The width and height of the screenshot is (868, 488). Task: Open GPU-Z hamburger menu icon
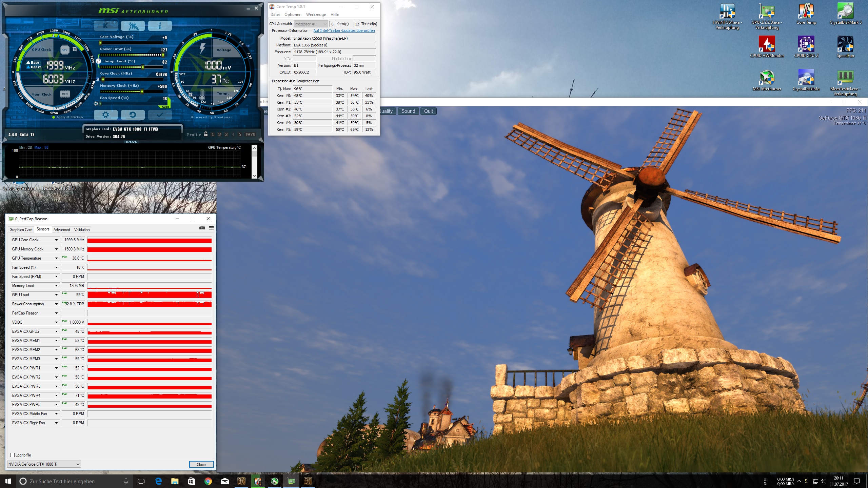point(211,228)
